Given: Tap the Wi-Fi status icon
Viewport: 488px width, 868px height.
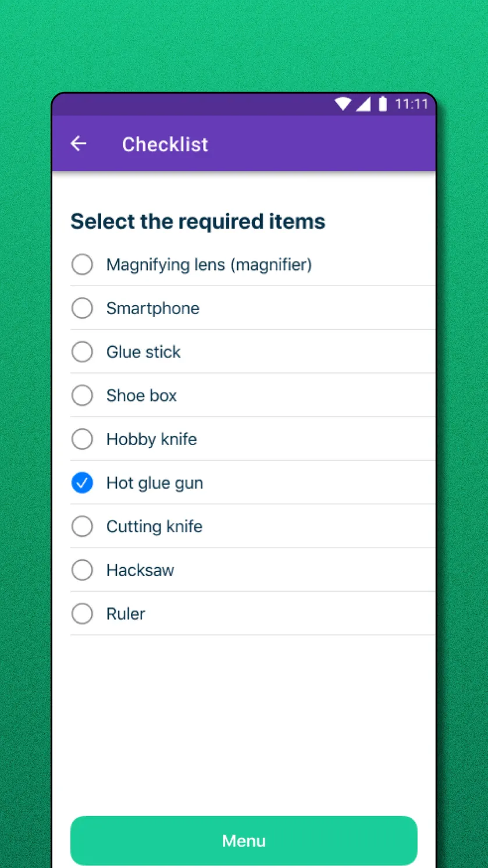Looking at the screenshot, I should click(343, 104).
